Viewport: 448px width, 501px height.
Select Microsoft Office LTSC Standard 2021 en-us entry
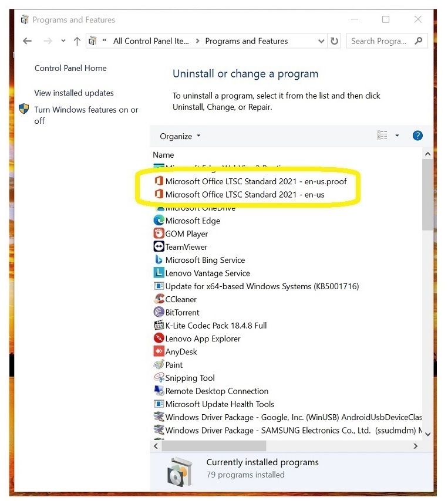pos(245,195)
